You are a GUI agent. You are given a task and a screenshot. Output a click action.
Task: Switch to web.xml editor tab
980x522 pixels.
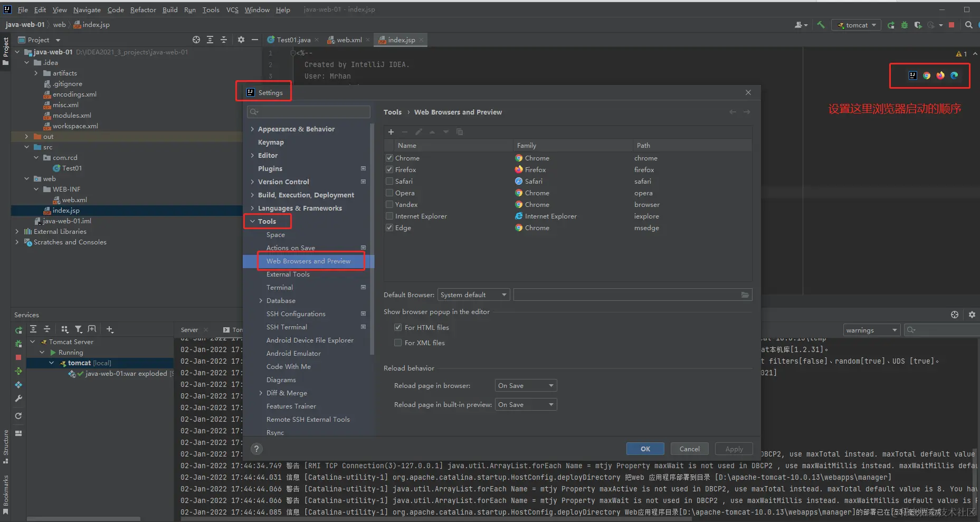click(349, 40)
